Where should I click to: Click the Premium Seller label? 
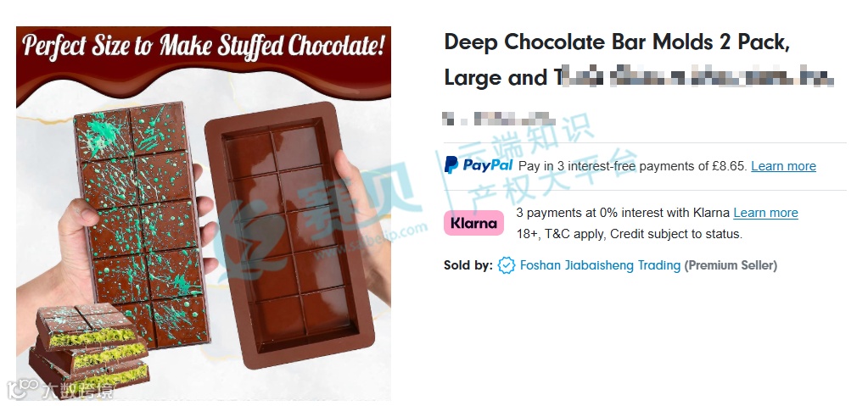731,265
